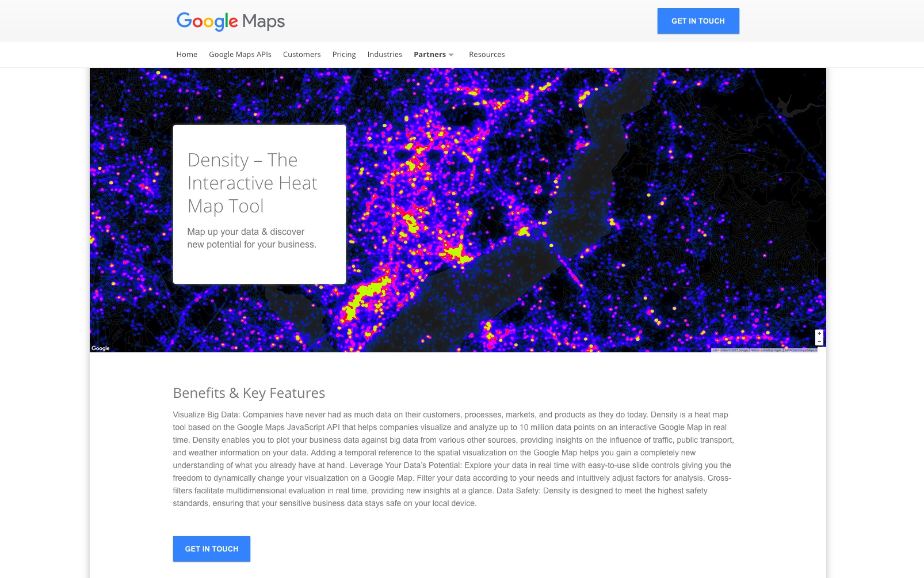This screenshot has width=924, height=578.
Task: Click 'Map up your data & discover' text
Action: click(x=246, y=231)
